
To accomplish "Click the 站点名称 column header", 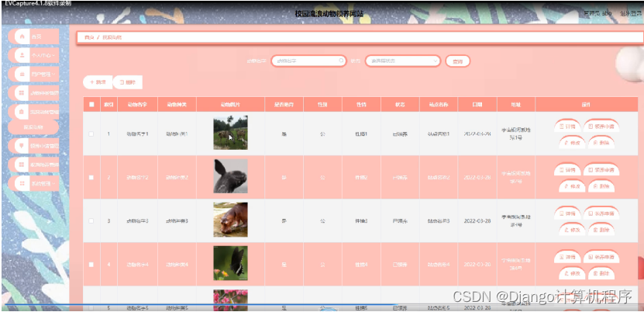I will coord(438,105).
